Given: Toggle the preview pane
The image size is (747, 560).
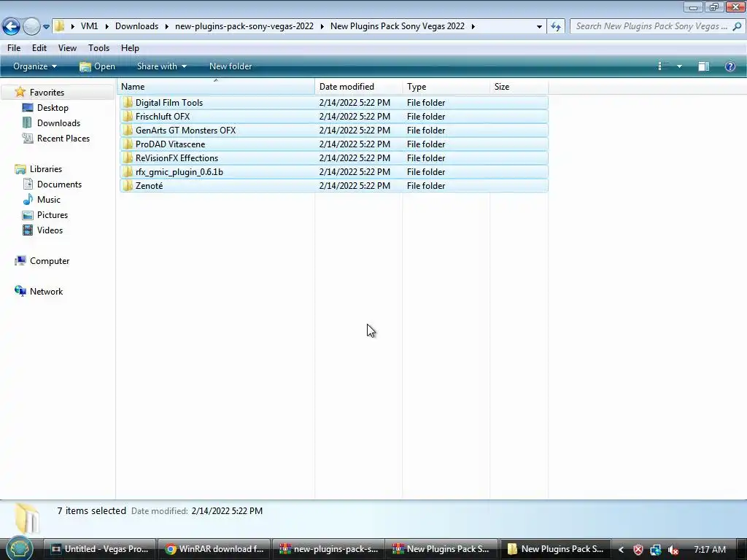Looking at the screenshot, I should coord(704,66).
